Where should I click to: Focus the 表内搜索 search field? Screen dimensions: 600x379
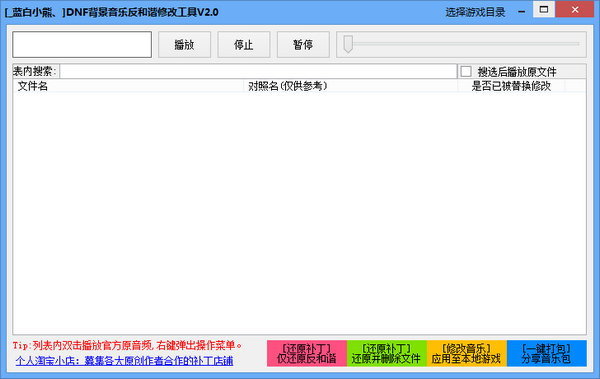[x=258, y=71]
